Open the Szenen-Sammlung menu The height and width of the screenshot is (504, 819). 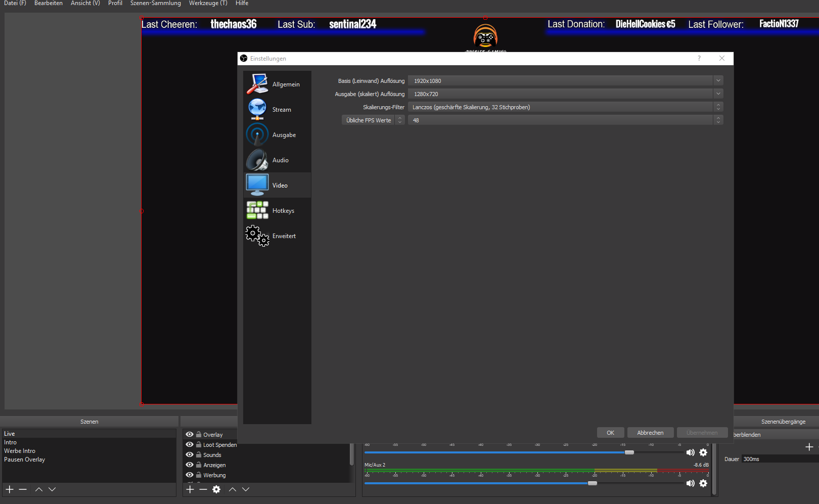click(x=155, y=4)
